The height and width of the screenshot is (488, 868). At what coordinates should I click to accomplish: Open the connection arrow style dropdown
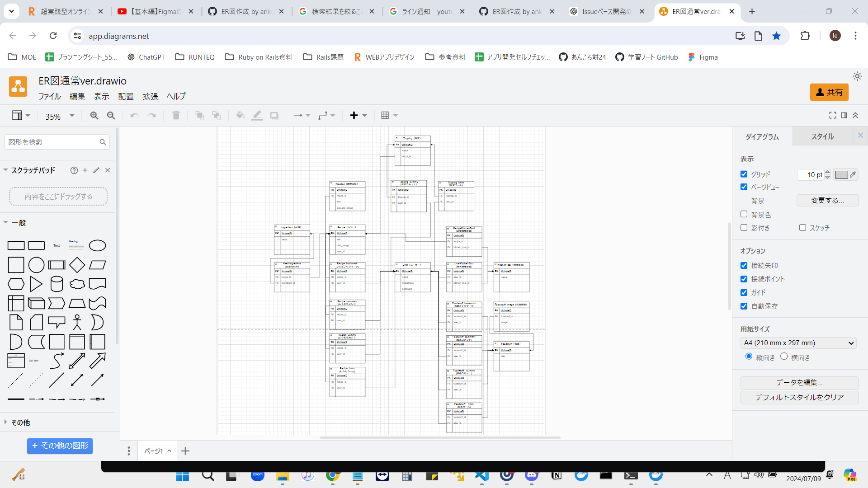click(x=302, y=116)
